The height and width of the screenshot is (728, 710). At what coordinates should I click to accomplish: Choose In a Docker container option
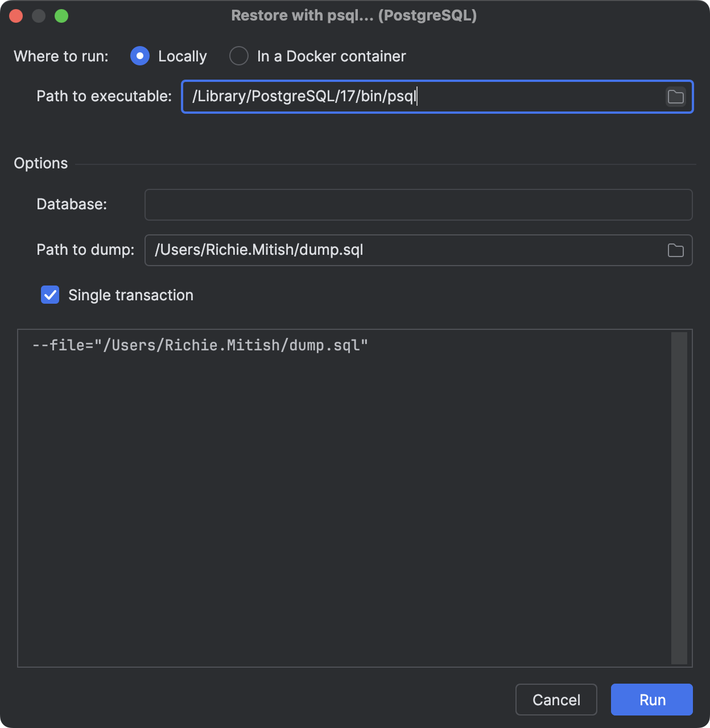(x=239, y=56)
